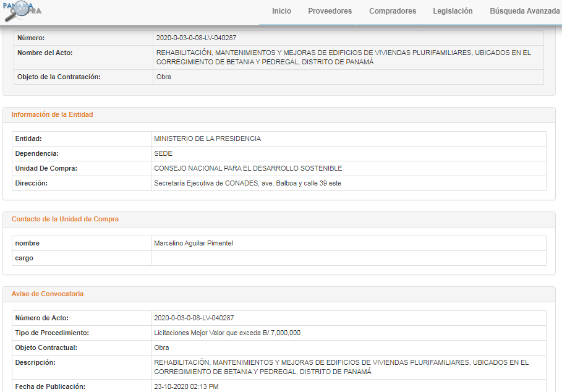Select the Información de la Entidad heading
This screenshot has width=562, height=392.
[52, 114]
